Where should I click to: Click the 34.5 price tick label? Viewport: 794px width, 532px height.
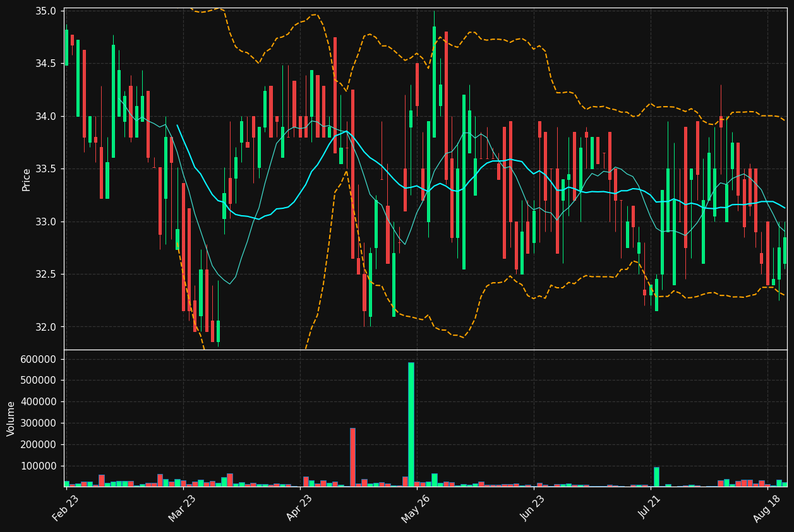[47, 64]
